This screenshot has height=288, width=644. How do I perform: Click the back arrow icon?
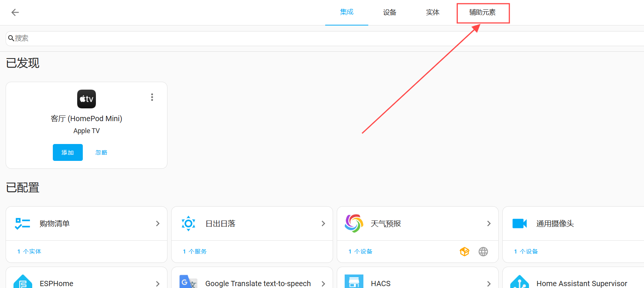pyautogui.click(x=15, y=12)
